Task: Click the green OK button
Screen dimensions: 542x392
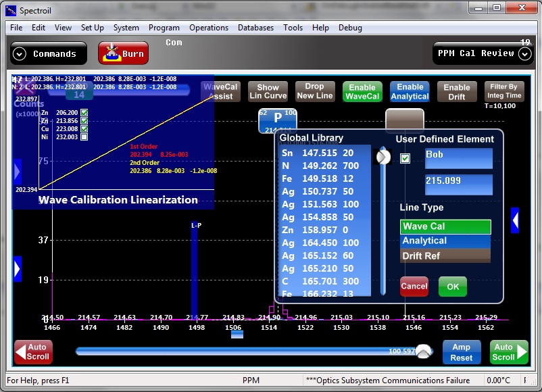Action: (453, 287)
